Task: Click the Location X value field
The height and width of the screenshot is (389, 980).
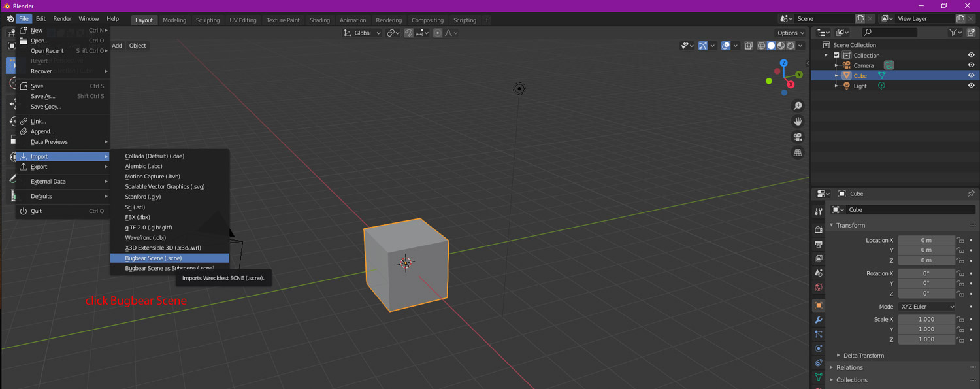Action: (926, 240)
